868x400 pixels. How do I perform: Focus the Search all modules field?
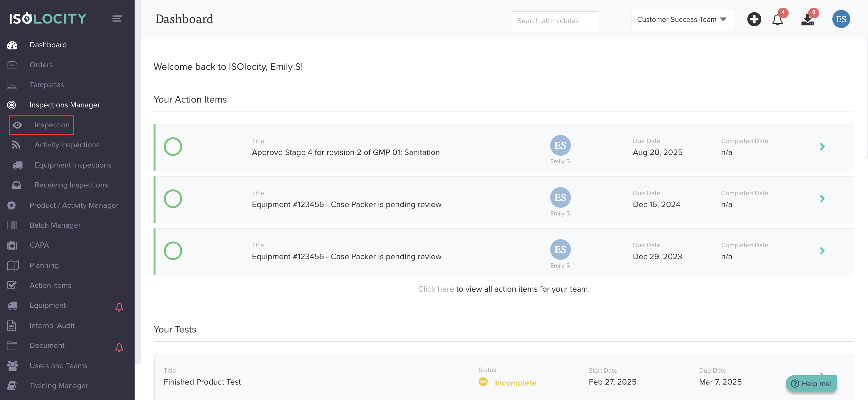554,21
